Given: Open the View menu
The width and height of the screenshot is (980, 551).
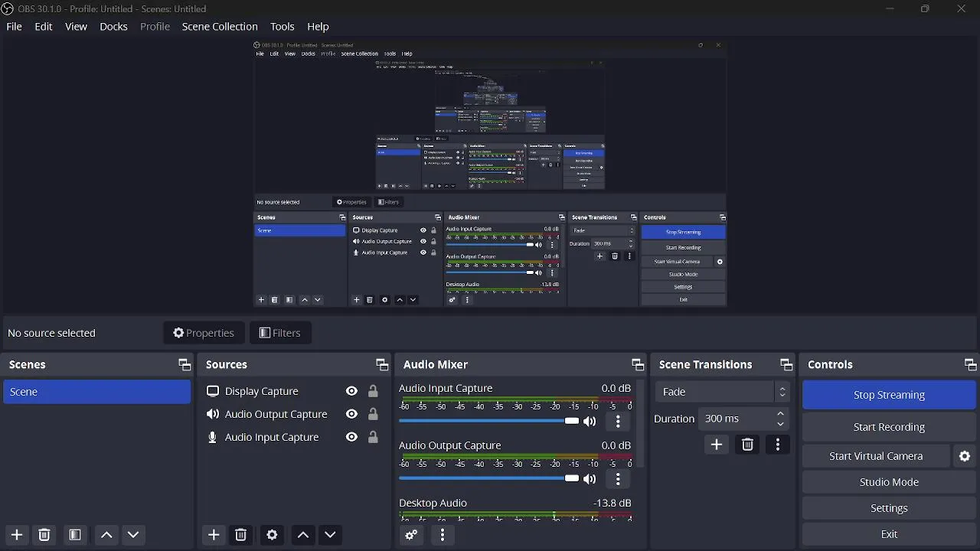Looking at the screenshot, I should tap(76, 26).
